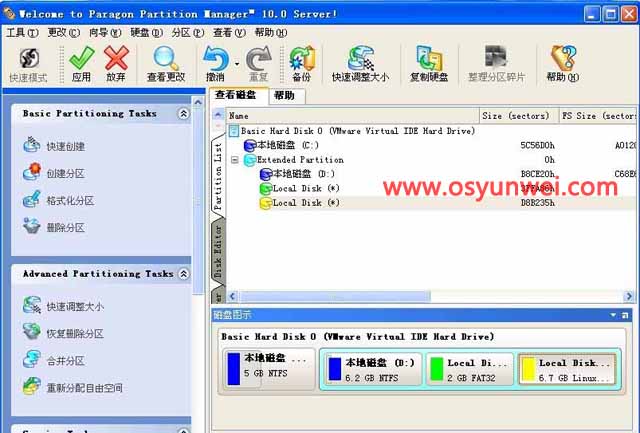Switch to the 查看磁盘 tab
Image resolution: width=640 pixels, height=433 pixels.
click(x=238, y=95)
